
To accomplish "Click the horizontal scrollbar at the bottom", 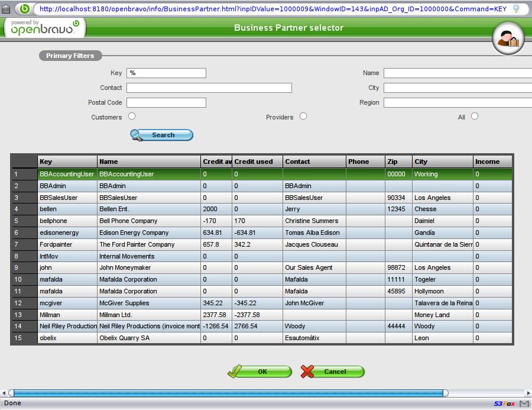I will (228, 393).
